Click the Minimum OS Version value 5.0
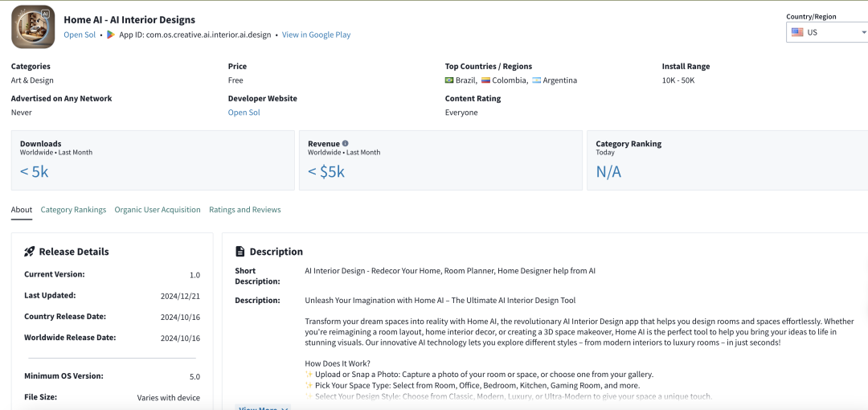This screenshot has width=868, height=410. pos(194,377)
